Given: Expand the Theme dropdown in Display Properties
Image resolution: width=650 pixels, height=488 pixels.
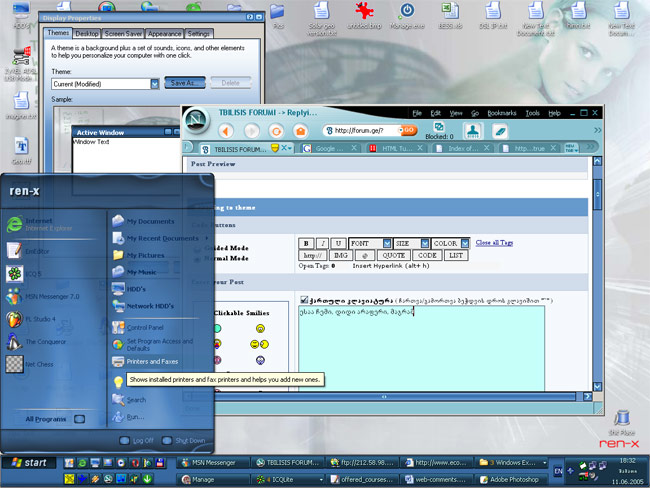Looking at the screenshot, I should pos(155,84).
